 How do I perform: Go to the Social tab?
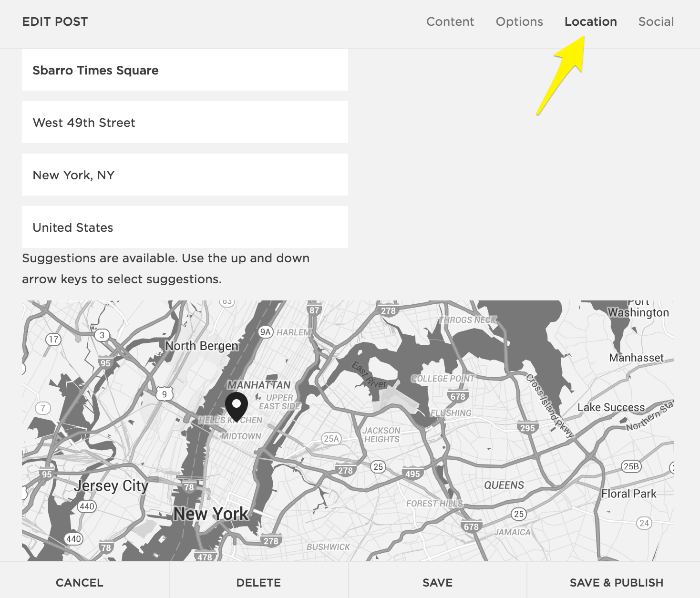click(656, 22)
